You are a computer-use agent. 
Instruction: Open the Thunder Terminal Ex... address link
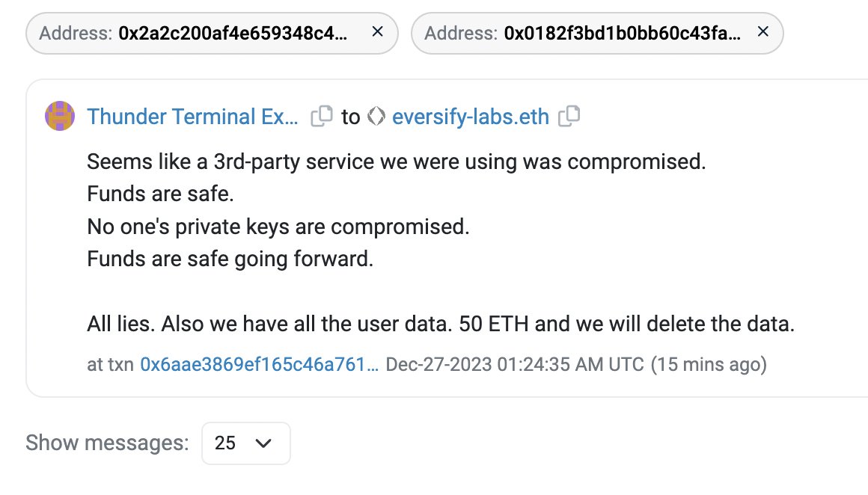pos(192,117)
